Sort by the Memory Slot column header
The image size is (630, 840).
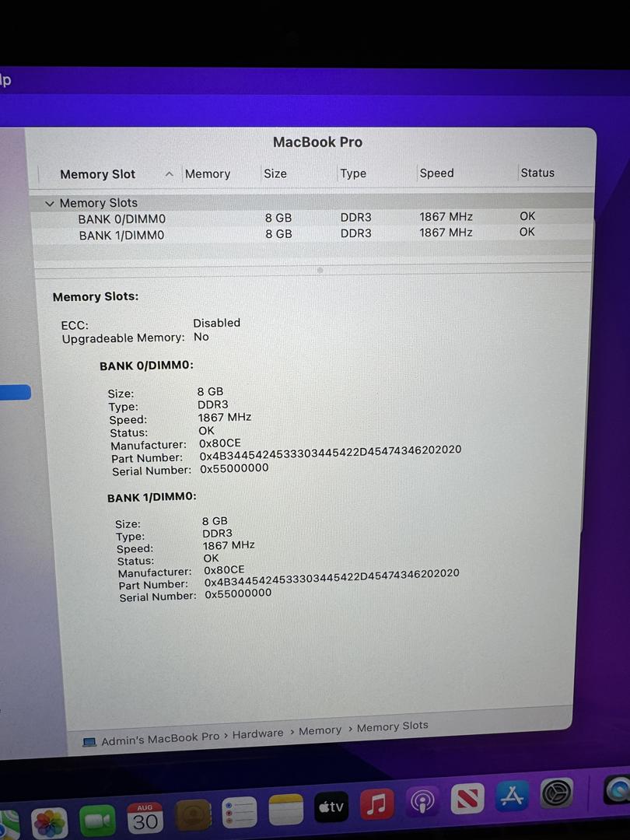coord(97,174)
